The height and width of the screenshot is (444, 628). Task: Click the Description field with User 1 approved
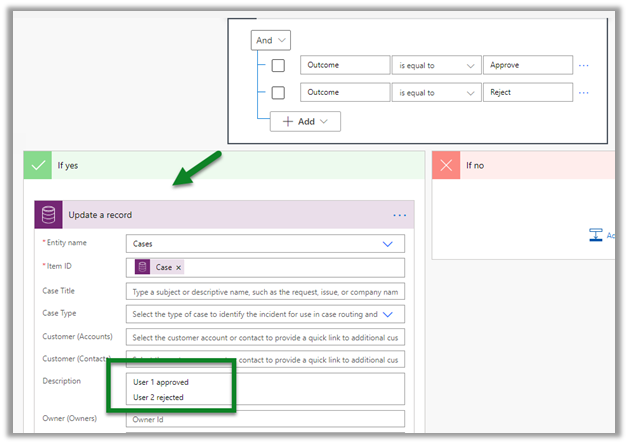point(265,389)
